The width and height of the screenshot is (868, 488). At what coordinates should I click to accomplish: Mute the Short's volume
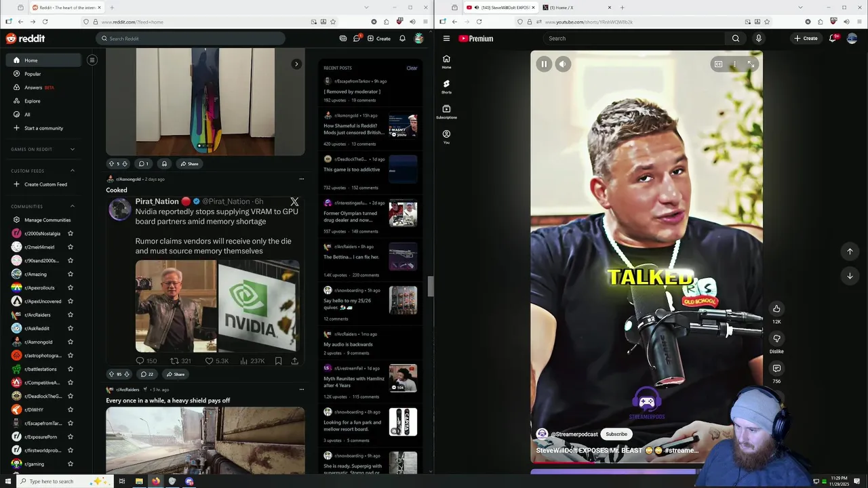tap(562, 64)
